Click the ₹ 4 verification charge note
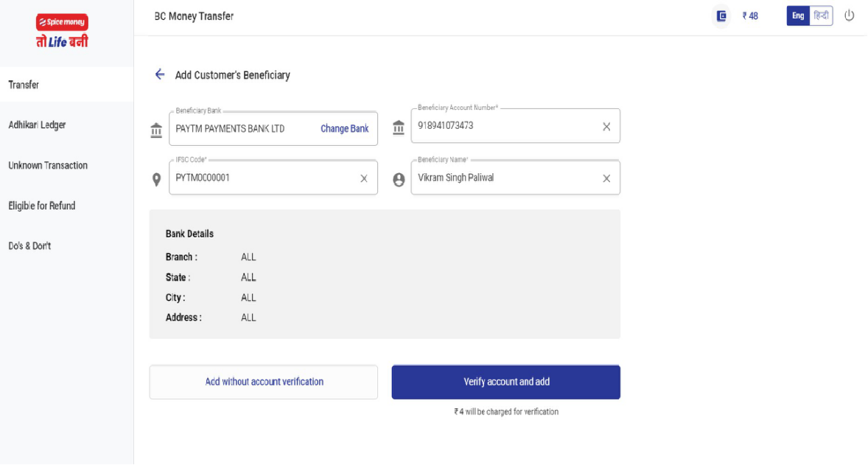 coord(506,412)
